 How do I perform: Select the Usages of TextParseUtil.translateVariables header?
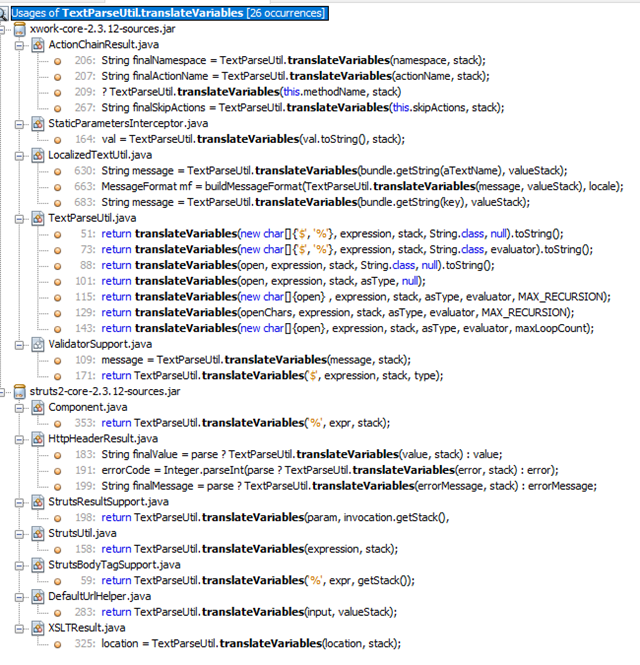pos(169,13)
